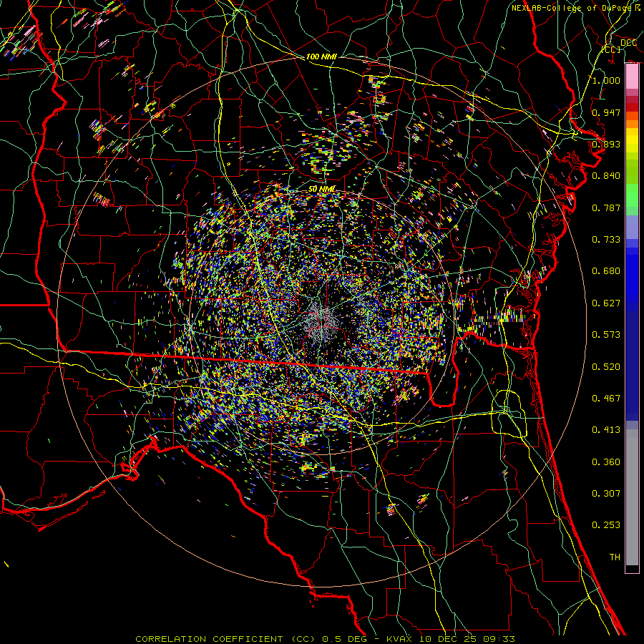This screenshot has width=644, height=644.
Task: Click the 0.840 legend value
Action: point(606,176)
